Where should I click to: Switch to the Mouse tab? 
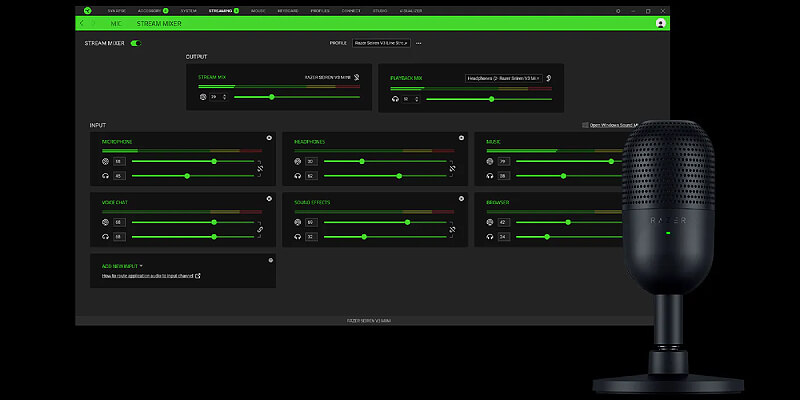coord(258,11)
